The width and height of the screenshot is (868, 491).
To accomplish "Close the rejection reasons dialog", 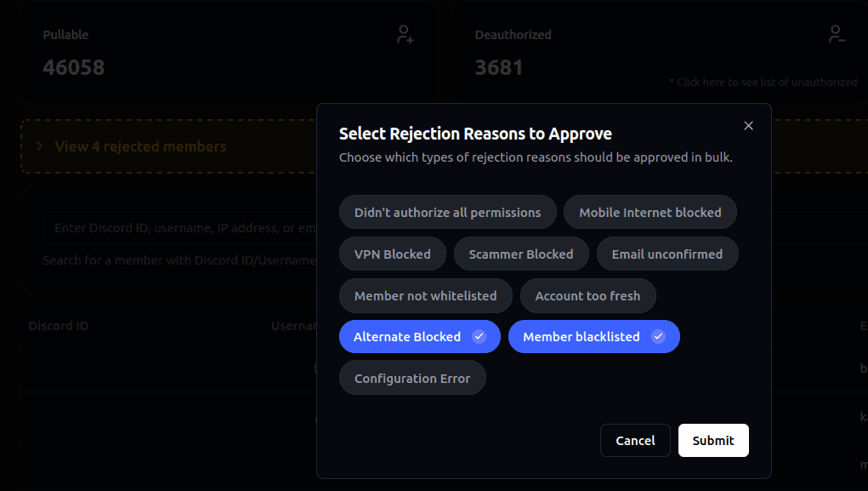I will (x=748, y=126).
